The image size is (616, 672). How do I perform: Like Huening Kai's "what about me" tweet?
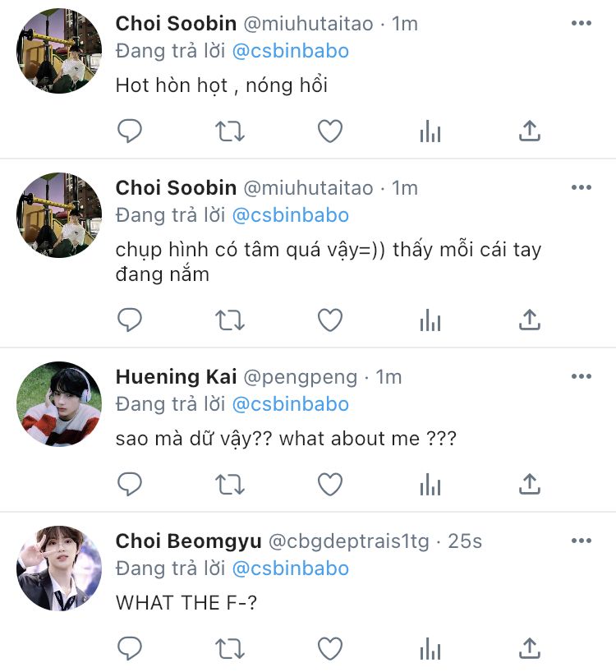[x=330, y=484]
